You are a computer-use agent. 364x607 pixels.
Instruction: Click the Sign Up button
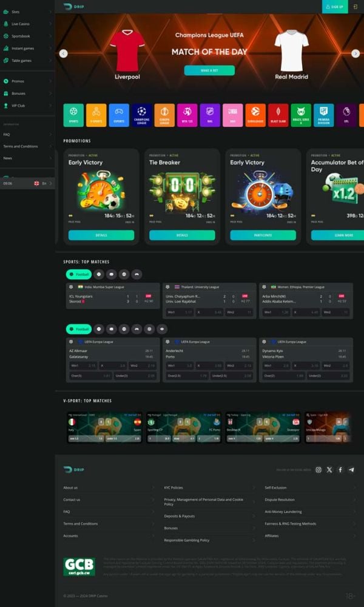pos(335,7)
